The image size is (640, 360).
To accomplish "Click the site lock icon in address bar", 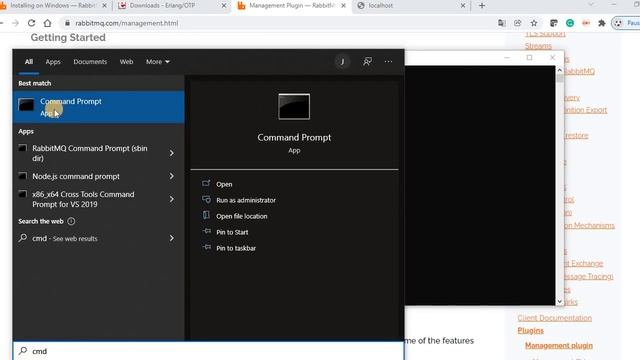I will pos(67,23).
